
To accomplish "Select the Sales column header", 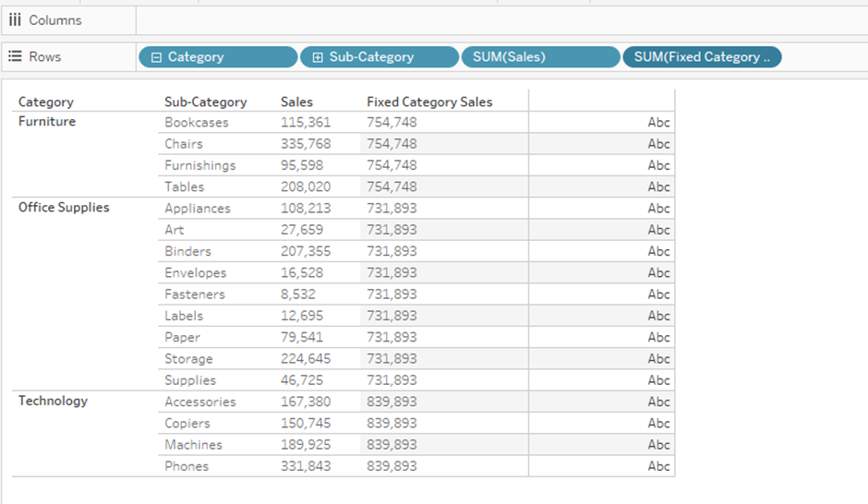I will click(x=296, y=102).
